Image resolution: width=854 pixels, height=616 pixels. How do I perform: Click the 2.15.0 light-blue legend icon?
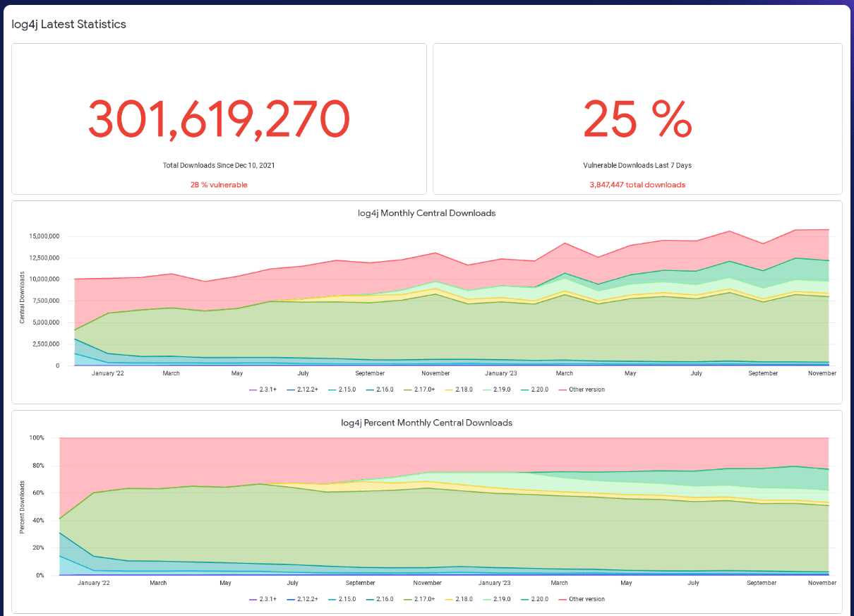(331, 389)
